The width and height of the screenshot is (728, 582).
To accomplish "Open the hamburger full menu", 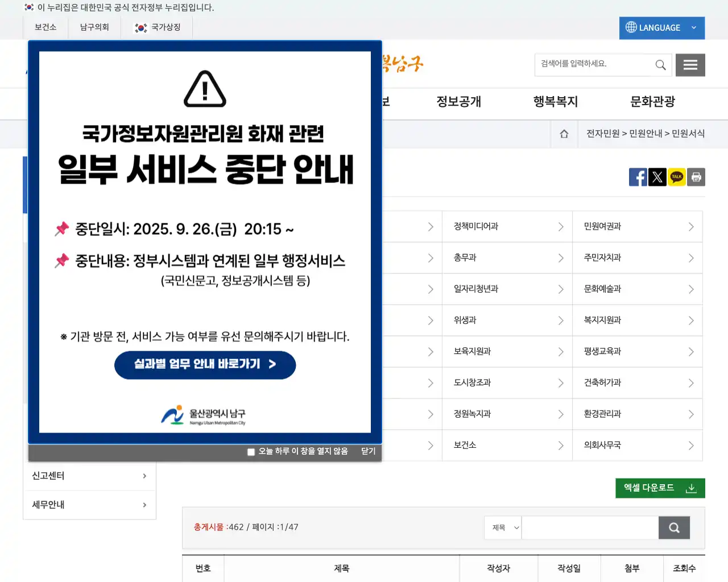I will [690, 65].
